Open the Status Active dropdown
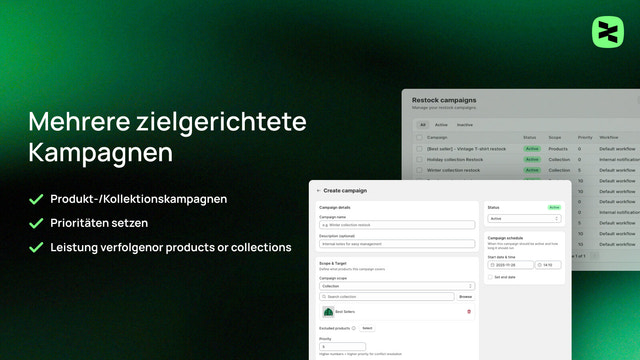The width and height of the screenshot is (640, 360). (524, 219)
